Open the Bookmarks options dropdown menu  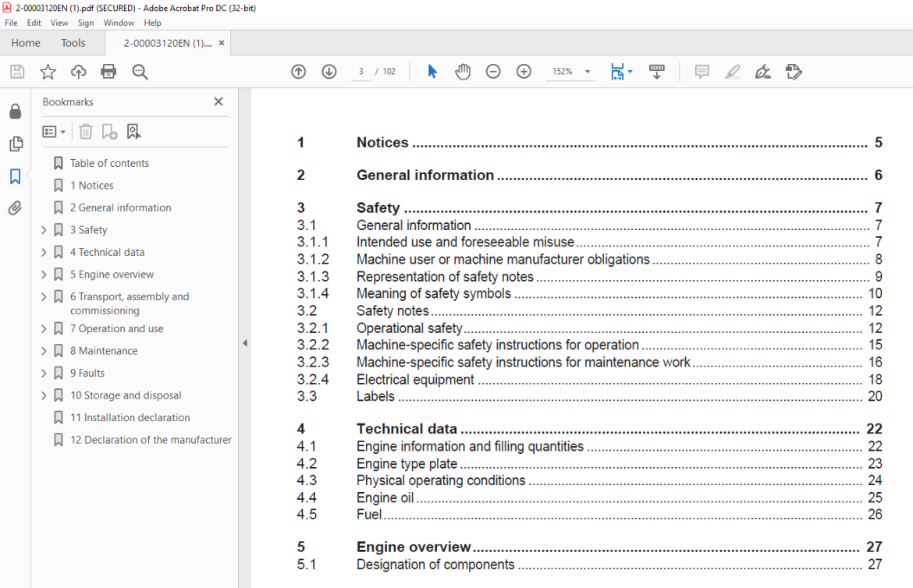pyautogui.click(x=54, y=132)
